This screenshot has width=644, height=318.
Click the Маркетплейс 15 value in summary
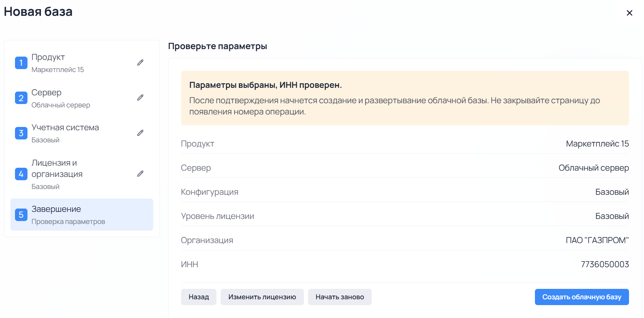[597, 144]
